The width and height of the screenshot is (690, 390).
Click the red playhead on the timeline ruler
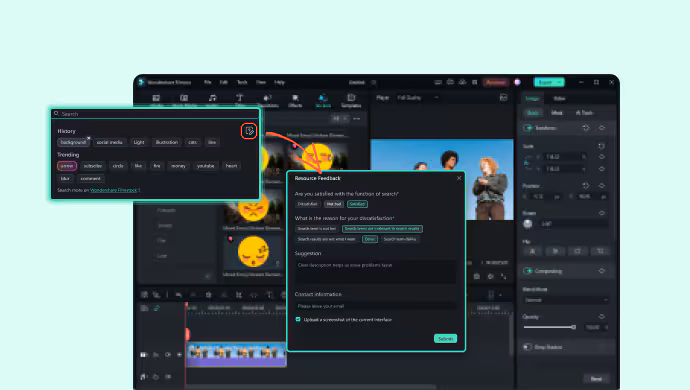pos(187,305)
